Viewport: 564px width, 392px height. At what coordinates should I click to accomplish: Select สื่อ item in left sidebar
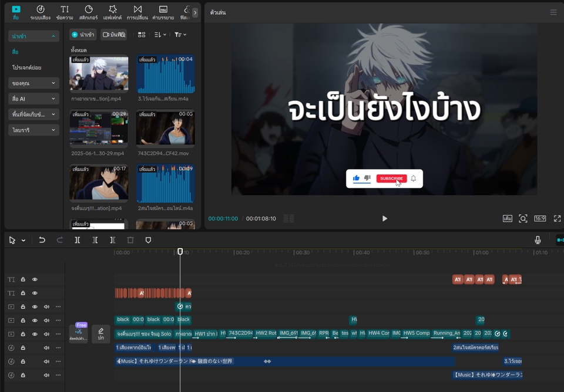[15, 52]
